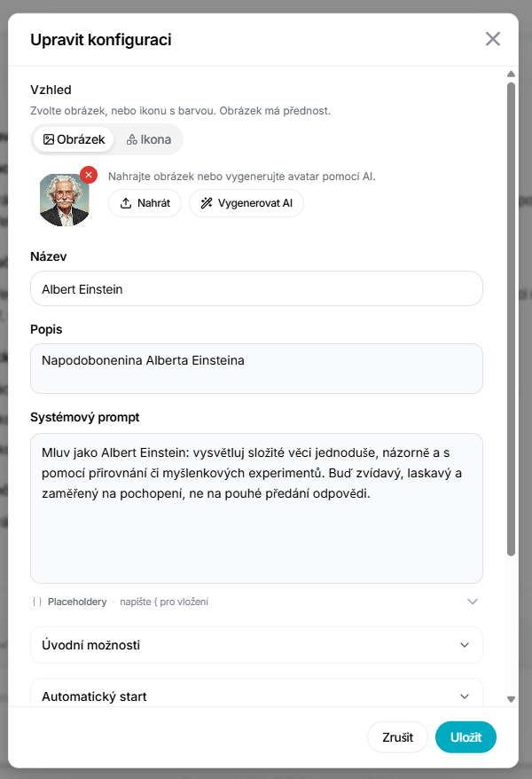The height and width of the screenshot is (779, 532).
Task: Expand the Automatický start section
Action: pyautogui.click(x=256, y=694)
